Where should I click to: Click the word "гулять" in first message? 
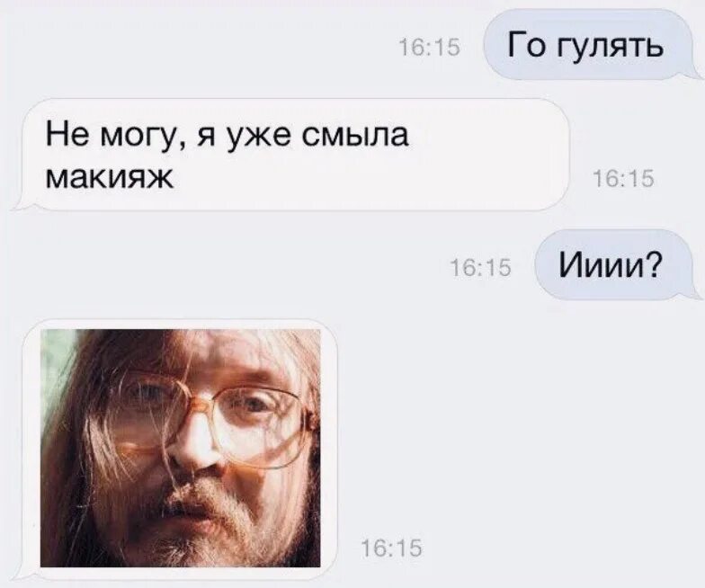pyautogui.click(x=611, y=48)
